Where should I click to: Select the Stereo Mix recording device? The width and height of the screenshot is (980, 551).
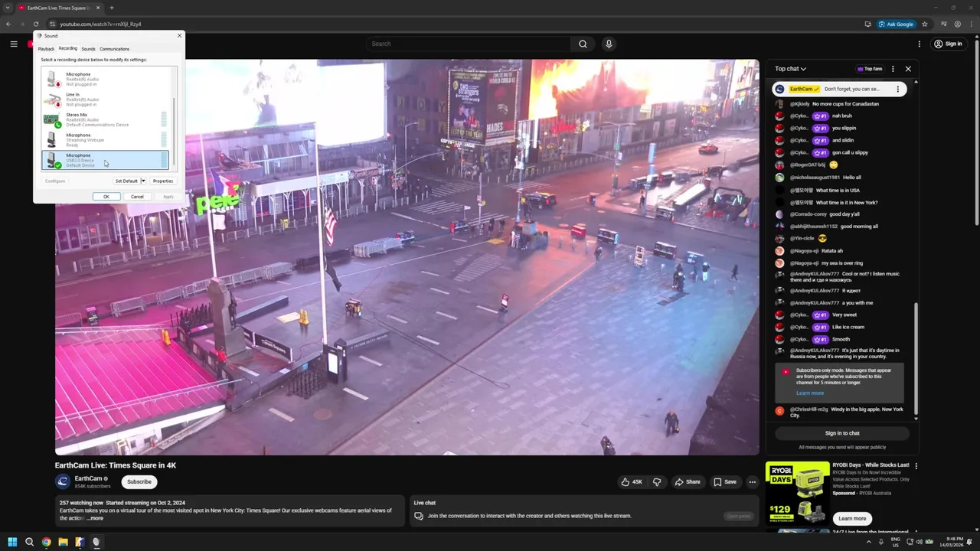tap(105, 119)
